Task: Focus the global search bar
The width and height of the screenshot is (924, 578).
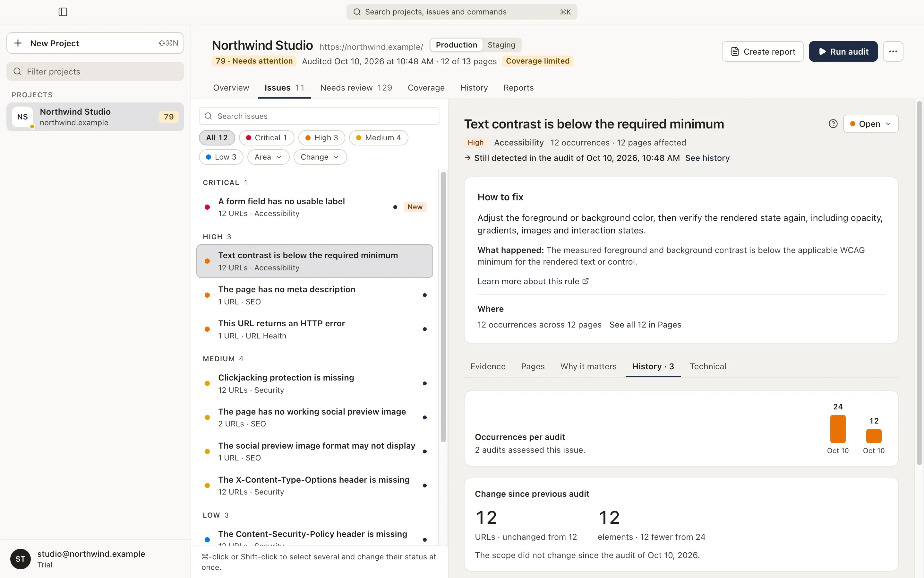Action: pos(462,12)
